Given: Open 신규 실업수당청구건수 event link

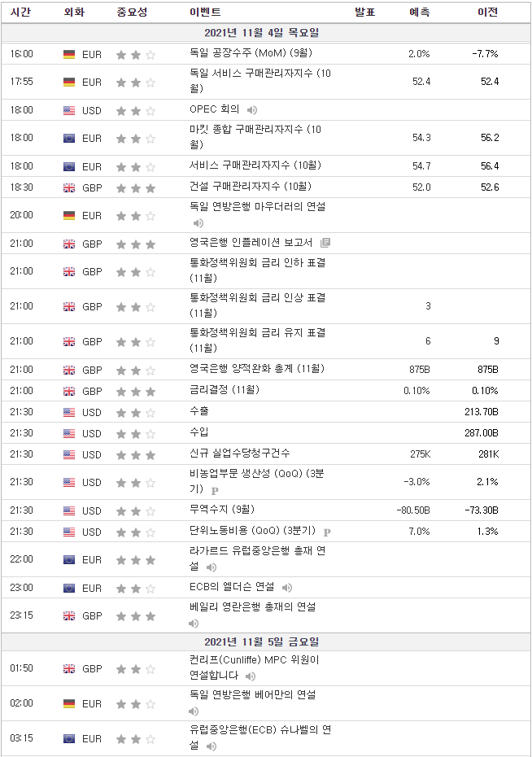Looking at the screenshot, I should click(x=239, y=453).
